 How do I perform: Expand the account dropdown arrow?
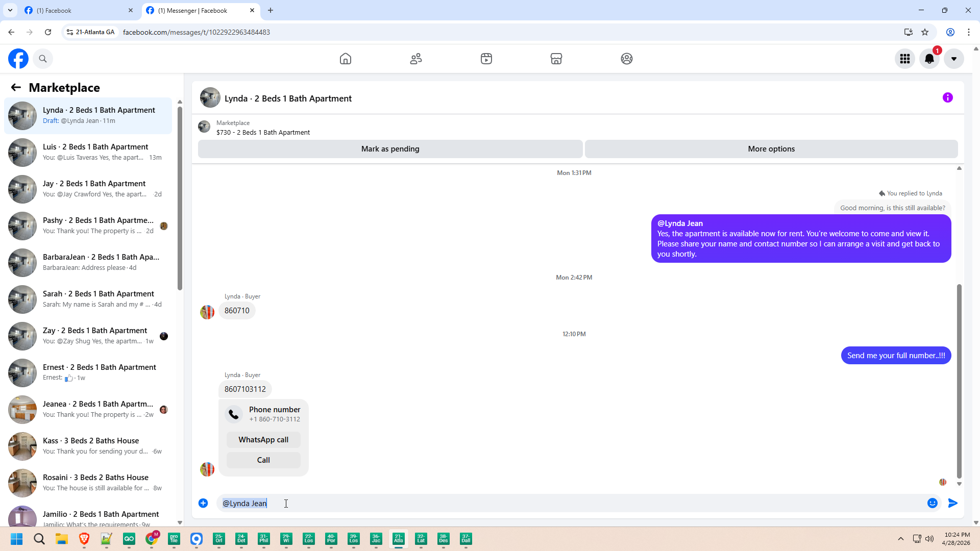point(954,59)
